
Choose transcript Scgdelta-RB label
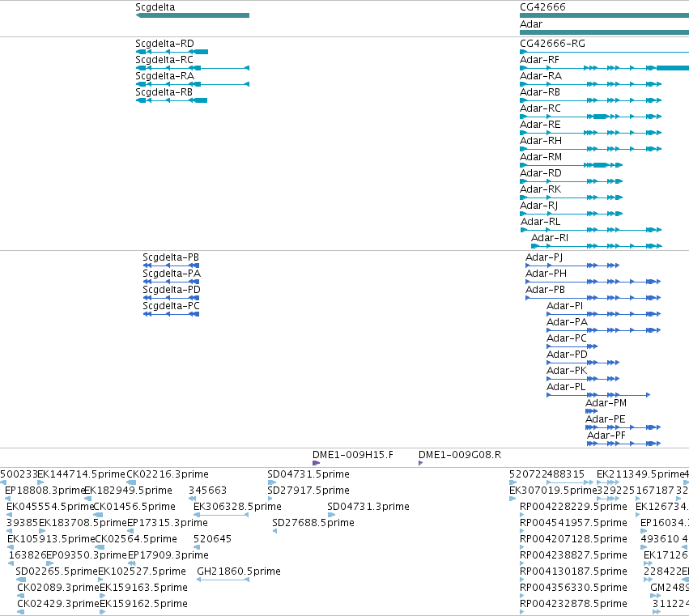164,92
